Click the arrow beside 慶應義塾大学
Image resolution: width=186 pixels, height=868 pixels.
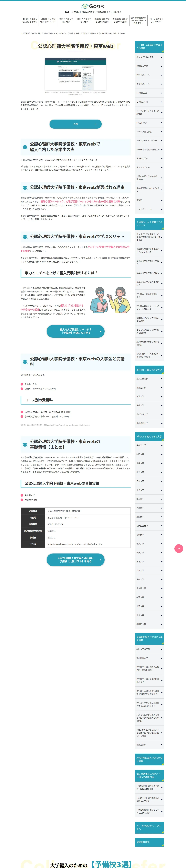coord(162,424)
